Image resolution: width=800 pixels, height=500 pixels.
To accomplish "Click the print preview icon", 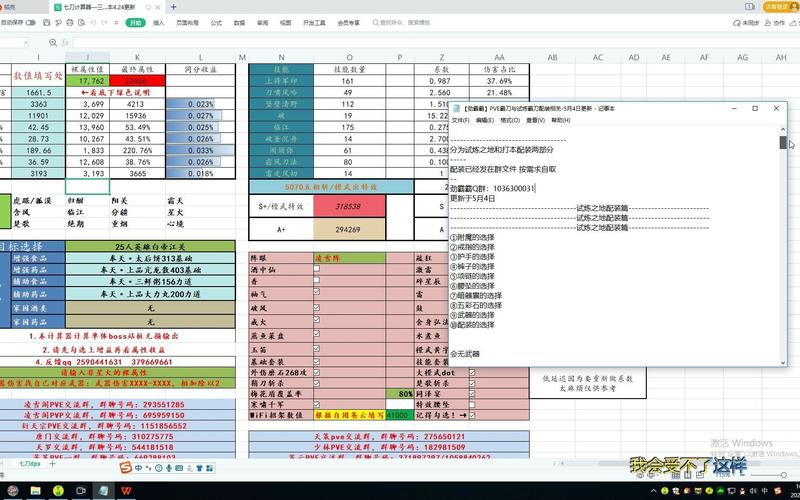I will point(81,23).
